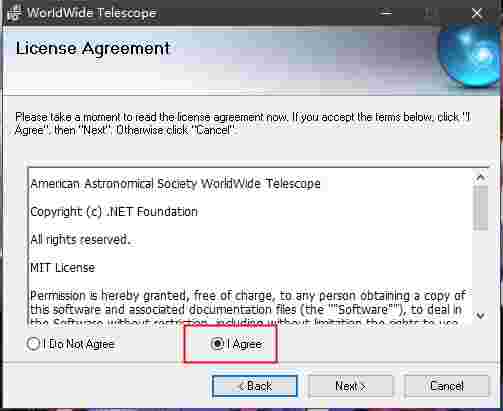
Task: Select the I Agree radio button
Action: (x=218, y=344)
